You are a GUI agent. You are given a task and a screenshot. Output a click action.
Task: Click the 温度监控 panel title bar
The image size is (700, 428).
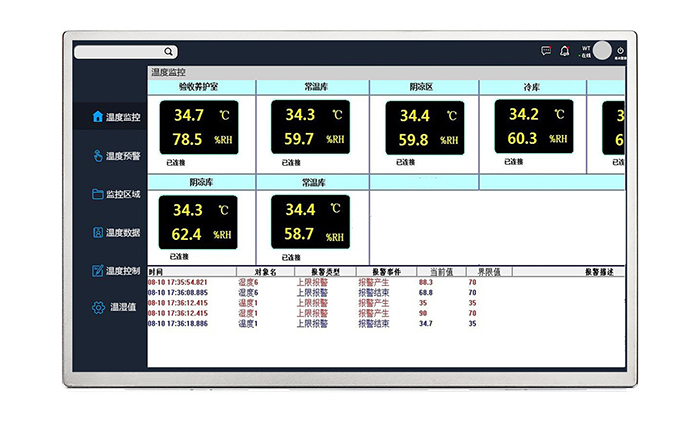[386, 72]
